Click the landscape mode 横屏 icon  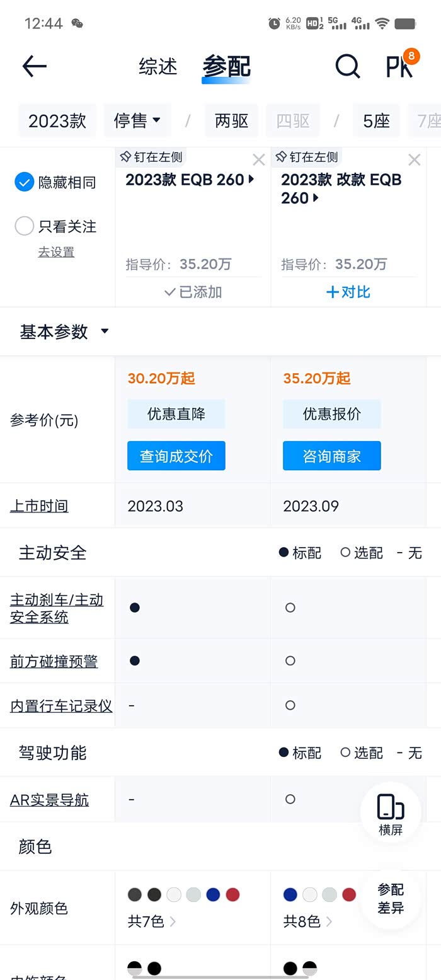click(391, 813)
